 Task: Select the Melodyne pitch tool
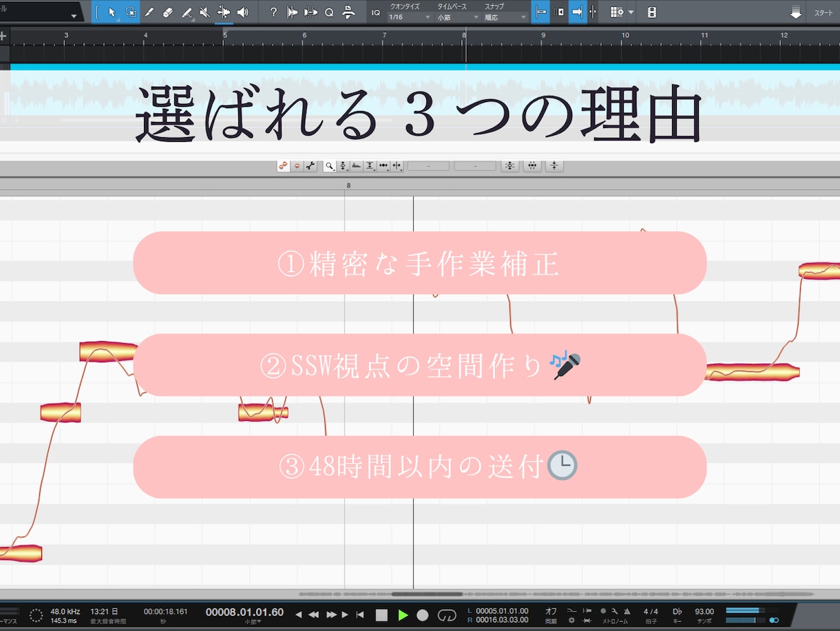(343, 165)
